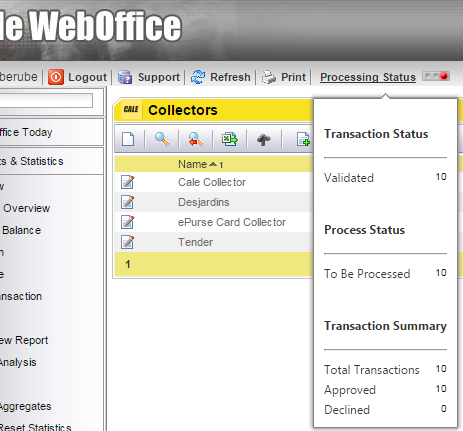This screenshot has height=431, width=463.
Task: Click the Refresh text link
Action: coord(230,77)
